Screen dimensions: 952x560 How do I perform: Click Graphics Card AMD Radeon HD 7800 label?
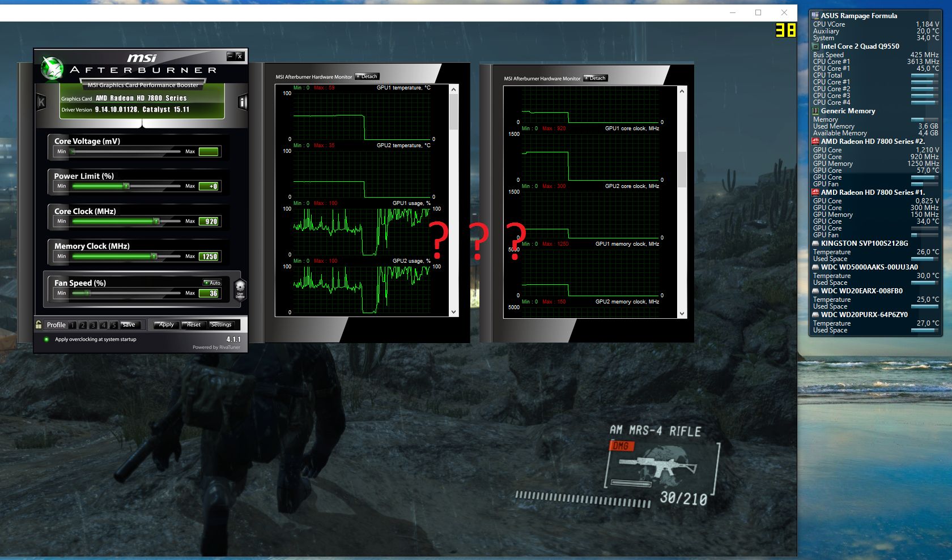click(124, 99)
